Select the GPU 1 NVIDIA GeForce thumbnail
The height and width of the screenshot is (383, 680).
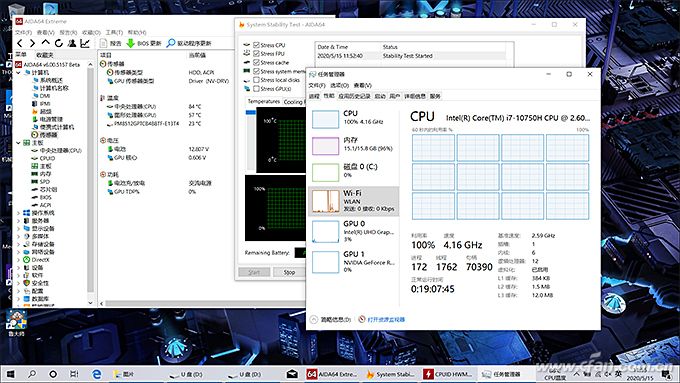pyautogui.click(x=325, y=262)
